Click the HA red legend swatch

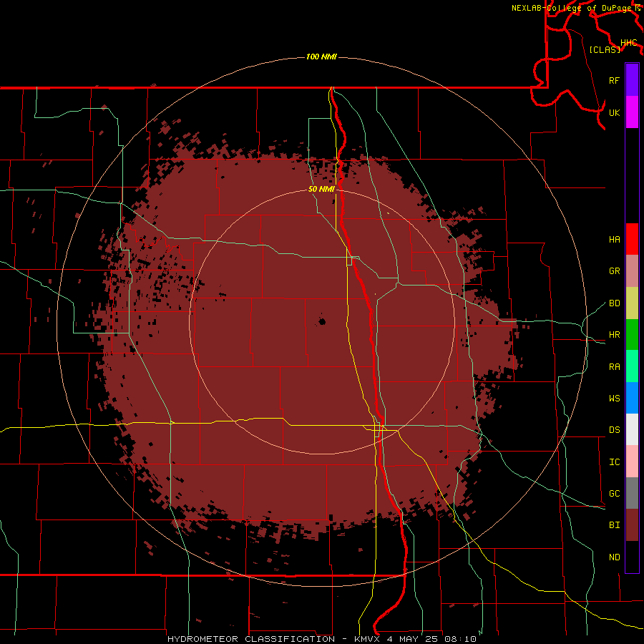(632, 239)
